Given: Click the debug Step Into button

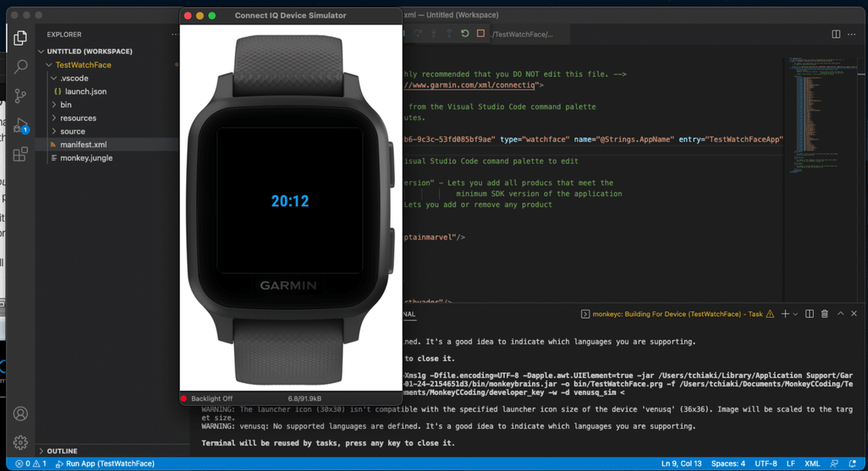Looking at the screenshot, I should tap(433, 33).
